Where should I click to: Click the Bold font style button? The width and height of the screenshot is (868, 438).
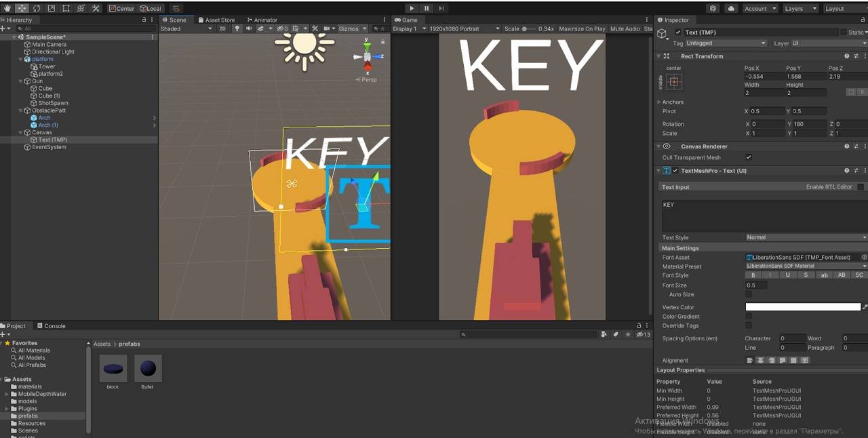(753, 275)
